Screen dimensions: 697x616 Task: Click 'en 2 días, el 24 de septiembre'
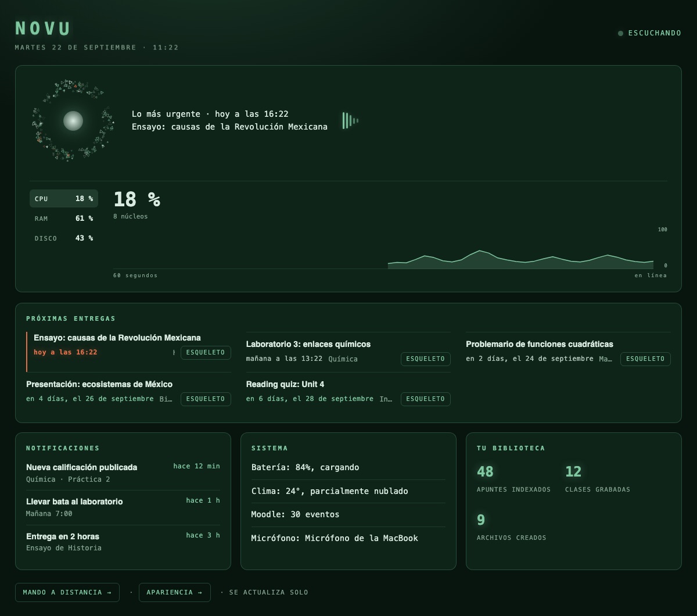530,359
